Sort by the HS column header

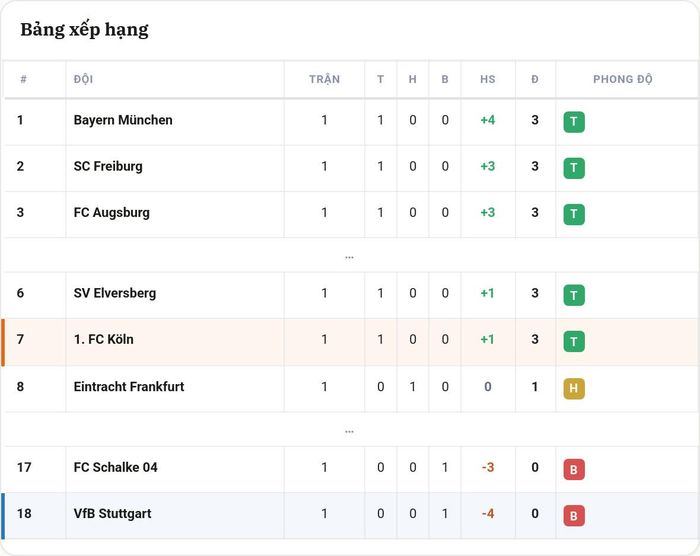point(488,79)
